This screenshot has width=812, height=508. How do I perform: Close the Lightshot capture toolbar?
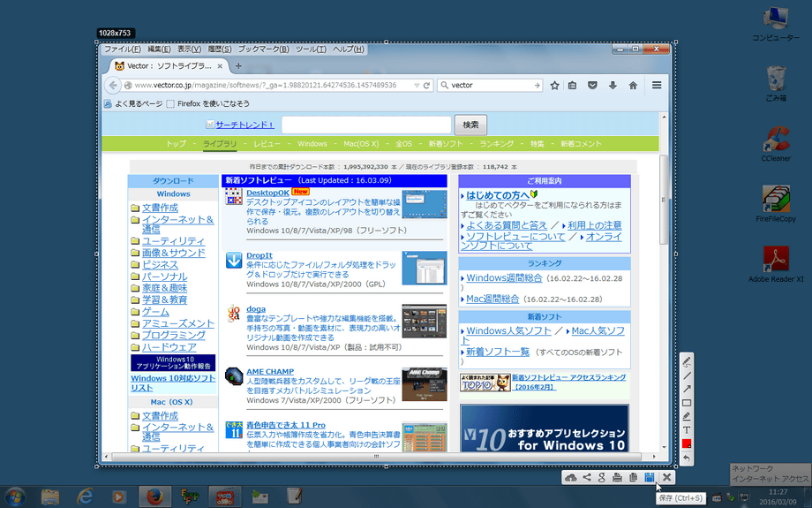(x=667, y=477)
